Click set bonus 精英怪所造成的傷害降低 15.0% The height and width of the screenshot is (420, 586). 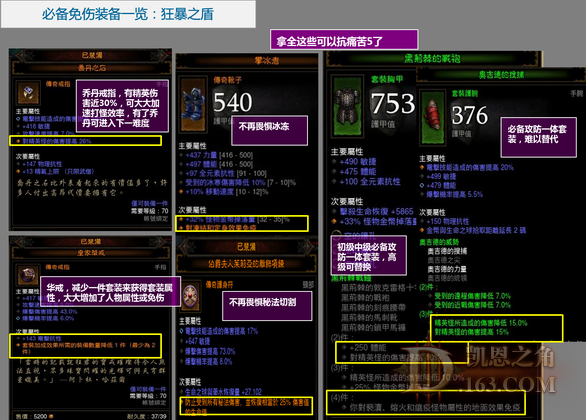(x=481, y=323)
